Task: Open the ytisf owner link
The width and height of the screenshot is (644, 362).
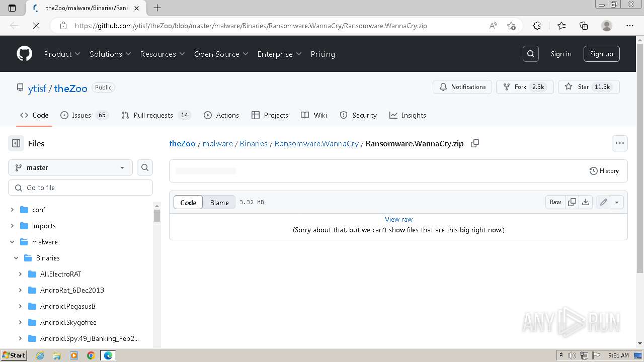Action: coord(37,88)
